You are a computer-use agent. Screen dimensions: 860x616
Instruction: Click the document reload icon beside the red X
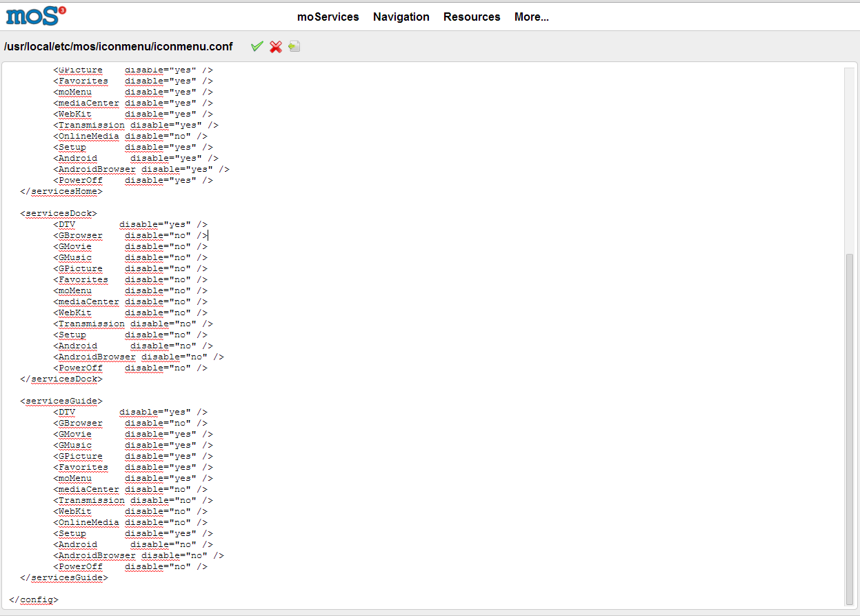294,46
